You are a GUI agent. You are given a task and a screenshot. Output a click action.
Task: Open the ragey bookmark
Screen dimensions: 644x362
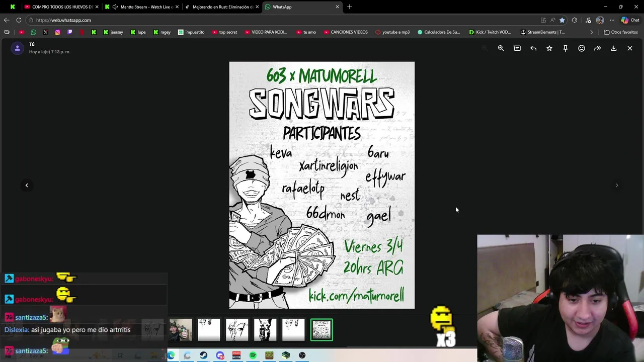pos(162,32)
